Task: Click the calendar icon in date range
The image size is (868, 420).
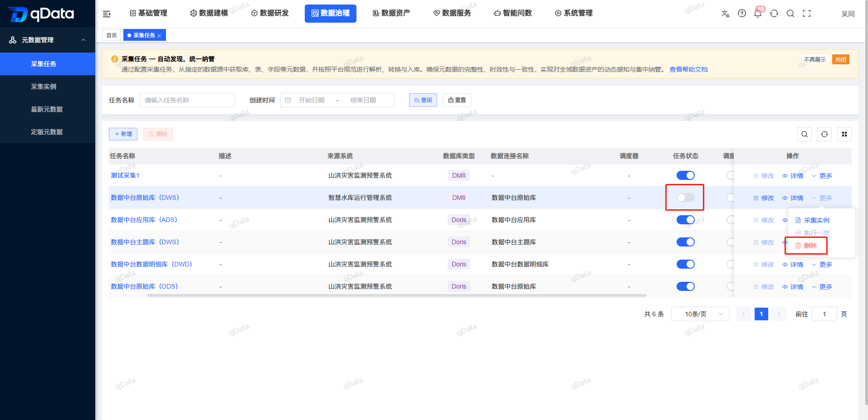Action: tap(288, 100)
